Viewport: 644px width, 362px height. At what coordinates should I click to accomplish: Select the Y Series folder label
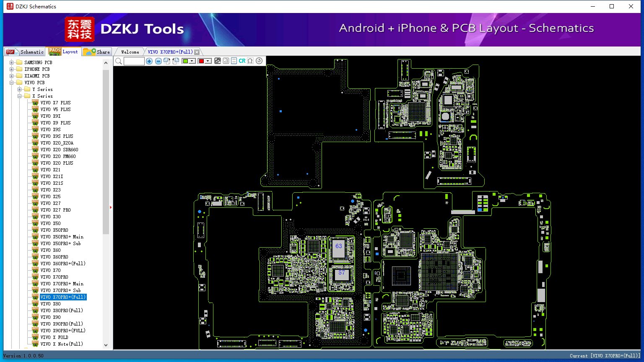(x=42, y=89)
